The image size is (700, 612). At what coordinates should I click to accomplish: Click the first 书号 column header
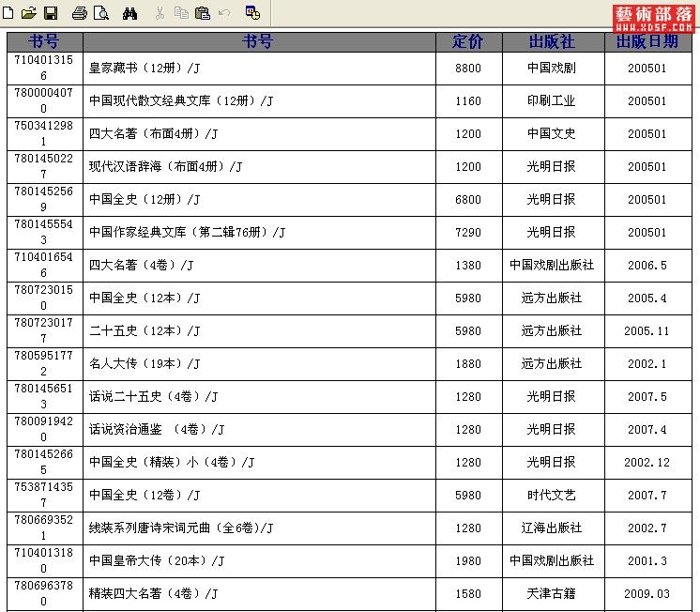(45, 41)
